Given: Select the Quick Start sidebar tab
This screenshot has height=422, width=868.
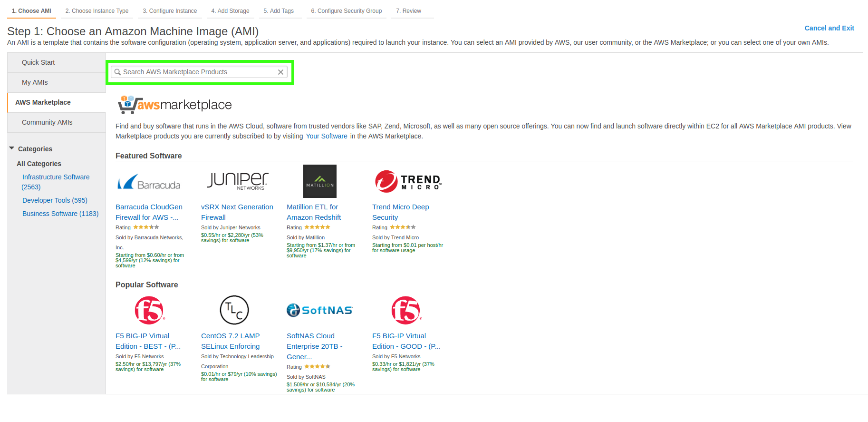Looking at the screenshot, I should 57,62.
